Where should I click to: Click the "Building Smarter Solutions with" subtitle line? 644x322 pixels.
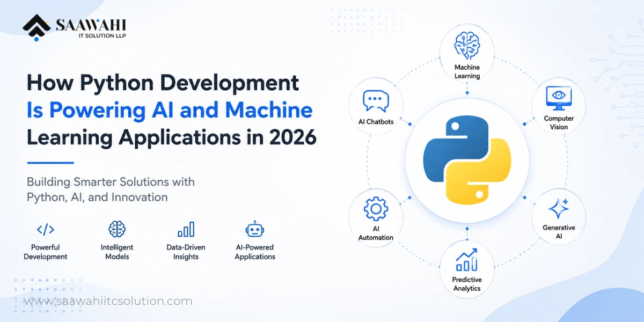(111, 181)
